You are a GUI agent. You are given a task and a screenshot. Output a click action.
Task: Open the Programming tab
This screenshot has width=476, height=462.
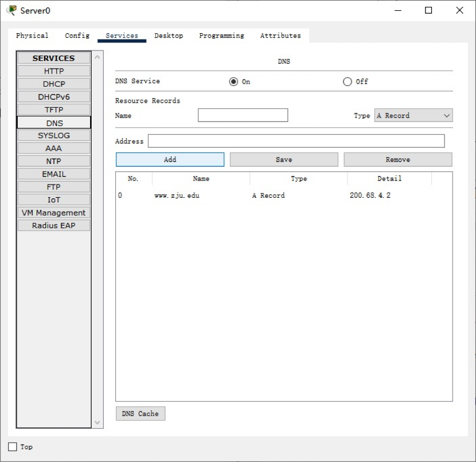(x=221, y=36)
